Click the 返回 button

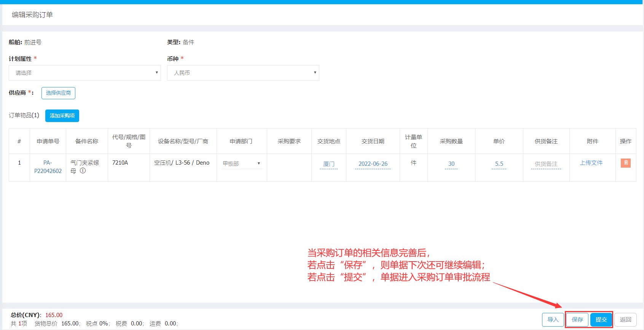(626, 320)
